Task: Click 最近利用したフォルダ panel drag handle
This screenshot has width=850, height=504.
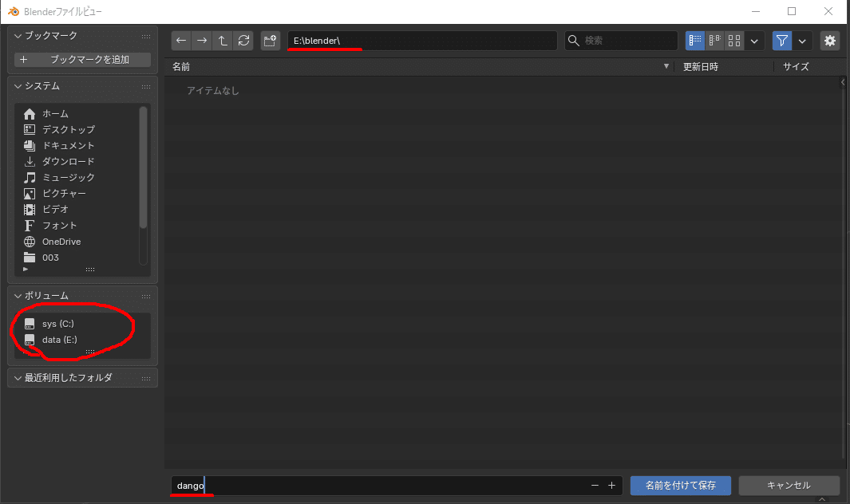Action: (146, 378)
